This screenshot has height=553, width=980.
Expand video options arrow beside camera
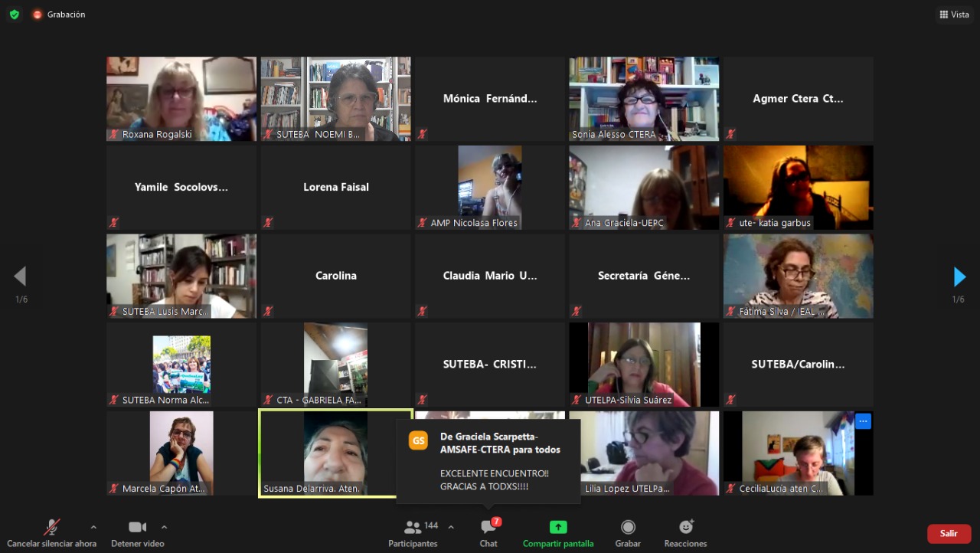coord(164,527)
